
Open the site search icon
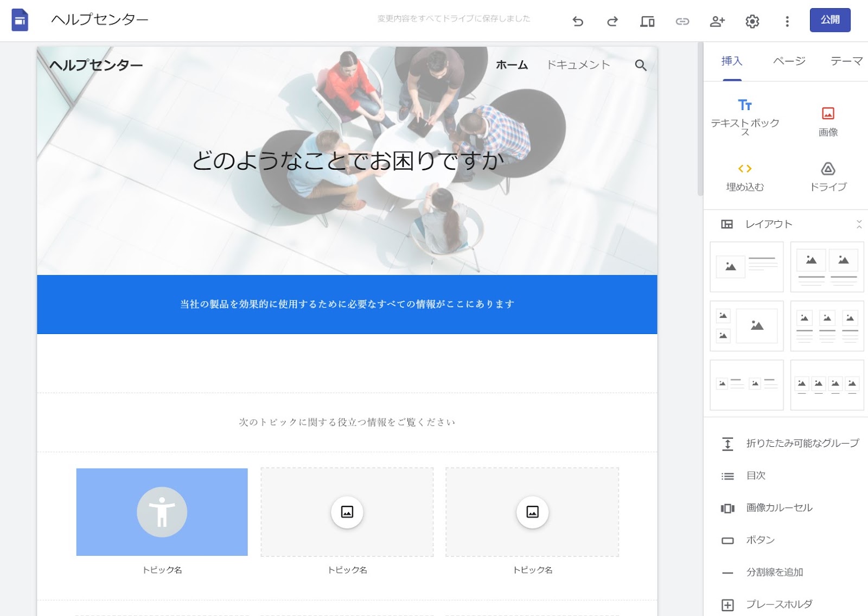click(640, 65)
